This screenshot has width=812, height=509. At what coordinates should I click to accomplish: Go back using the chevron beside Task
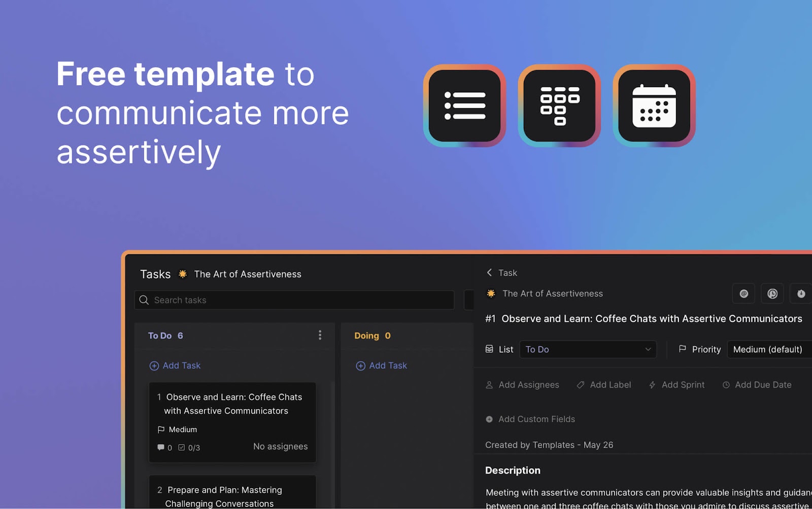pos(489,273)
